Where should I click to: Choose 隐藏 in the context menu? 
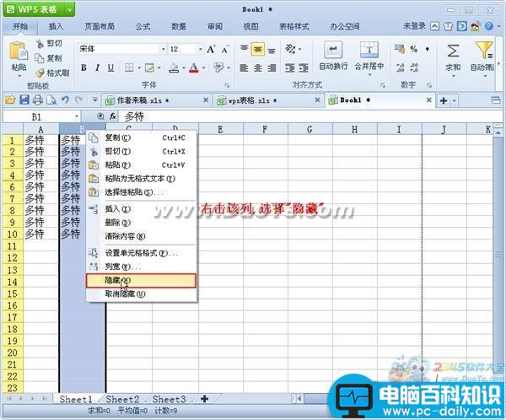pos(141,281)
